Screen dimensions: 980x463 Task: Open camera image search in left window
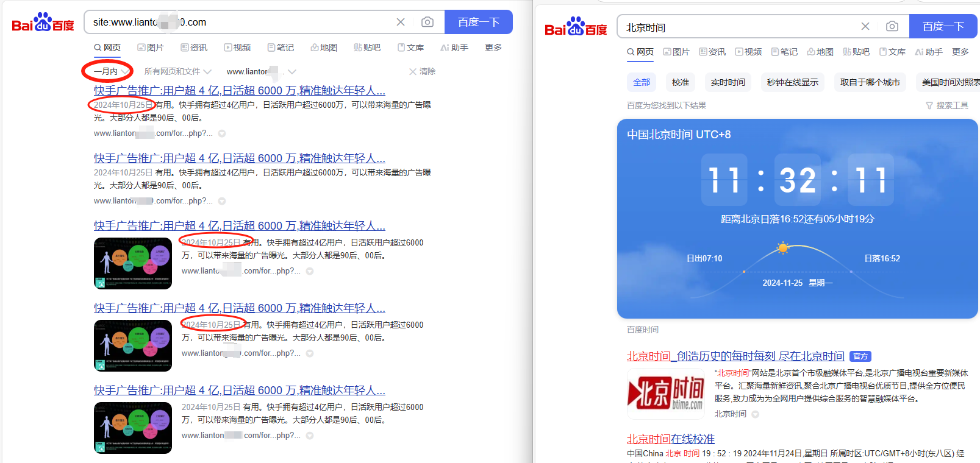point(427,22)
